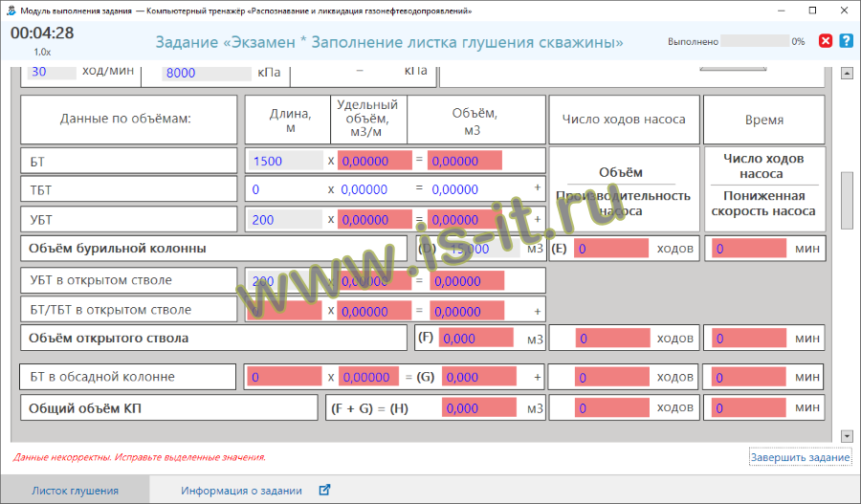Click the Выполнено progress bar

tap(755, 41)
